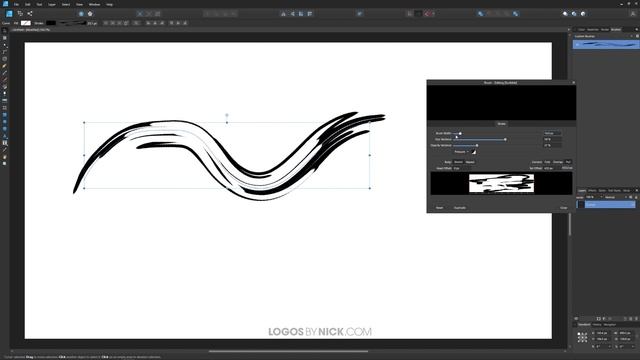Select the scribble brush in Brushes panel
The width and height of the screenshot is (640, 360).
click(606, 44)
